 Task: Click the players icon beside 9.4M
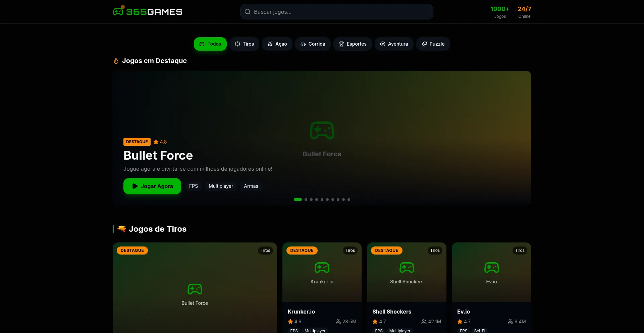tap(511, 322)
